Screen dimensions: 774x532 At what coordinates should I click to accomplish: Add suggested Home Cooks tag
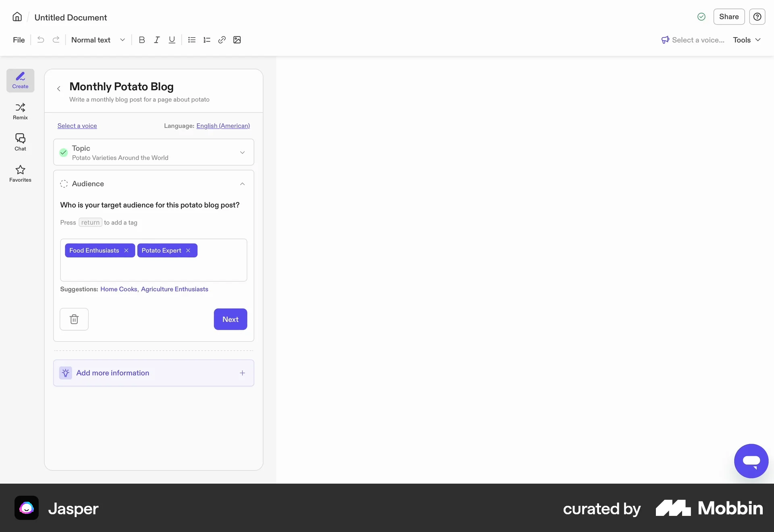click(x=118, y=289)
